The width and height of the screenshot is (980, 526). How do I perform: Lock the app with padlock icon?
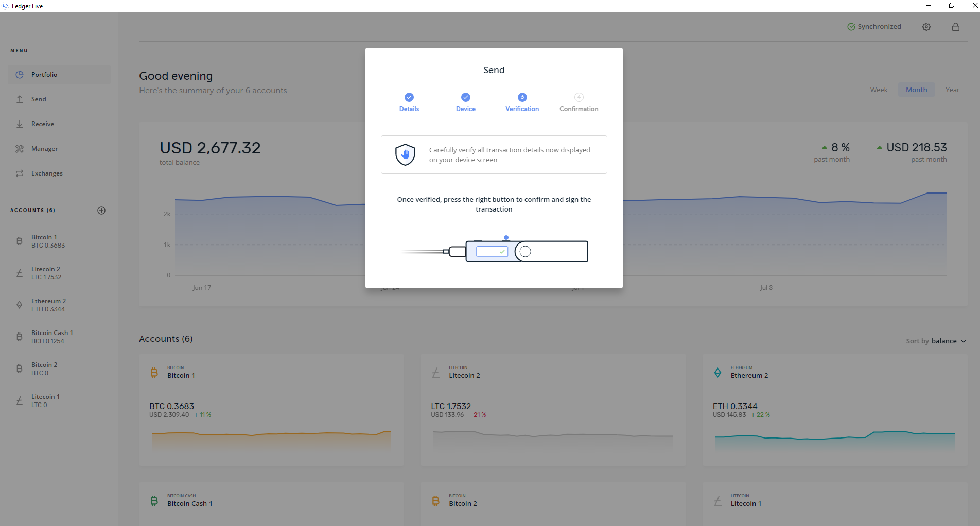click(956, 27)
